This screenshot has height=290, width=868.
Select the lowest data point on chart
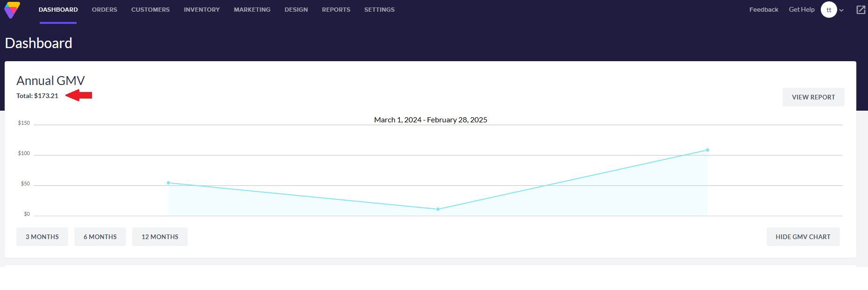point(438,209)
